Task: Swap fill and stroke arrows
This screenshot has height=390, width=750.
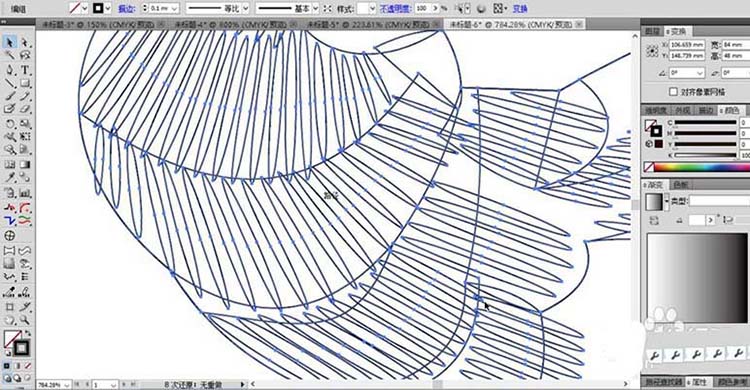Action: (x=27, y=334)
